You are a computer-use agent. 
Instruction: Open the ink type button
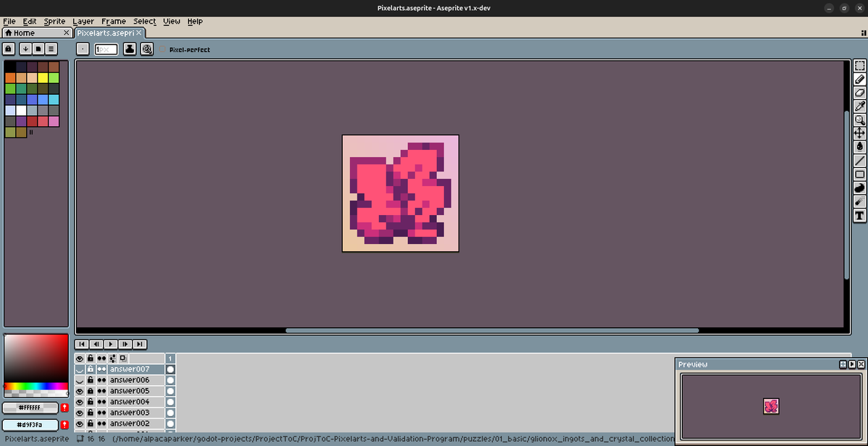(x=129, y=49)
